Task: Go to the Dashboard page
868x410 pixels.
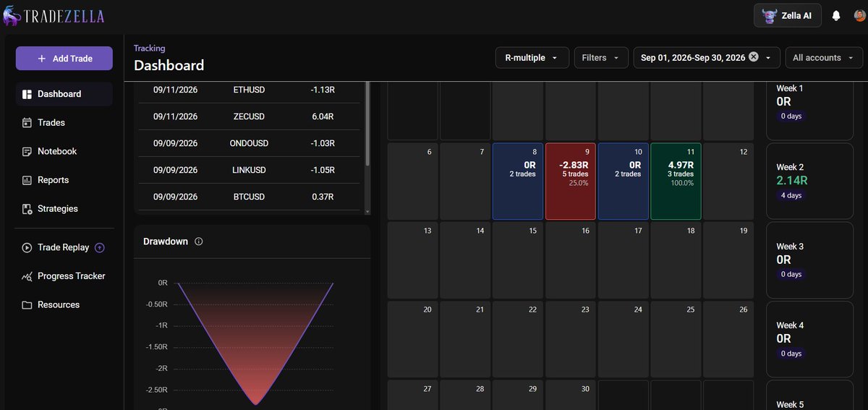Action: click(64, 94)
